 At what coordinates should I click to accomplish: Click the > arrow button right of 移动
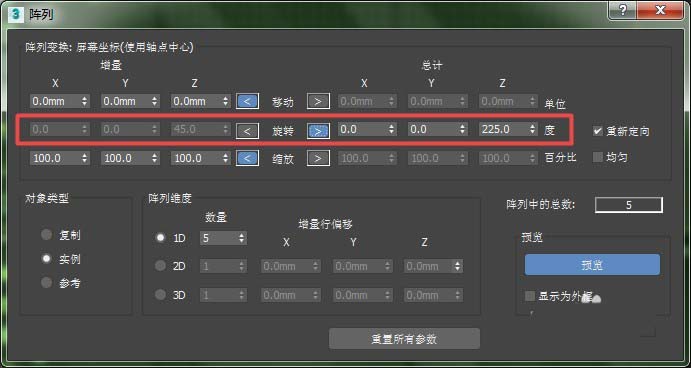318,101
